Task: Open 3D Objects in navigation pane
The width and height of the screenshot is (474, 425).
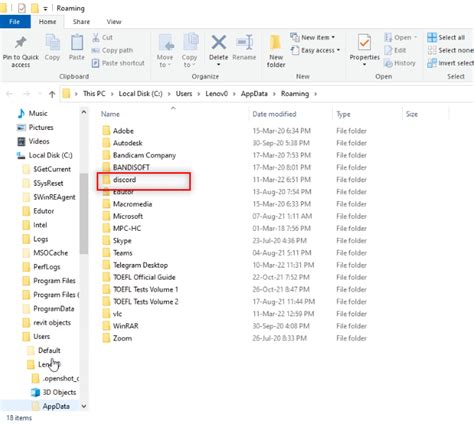Action: pyautogui.click(x=53, y=392)
